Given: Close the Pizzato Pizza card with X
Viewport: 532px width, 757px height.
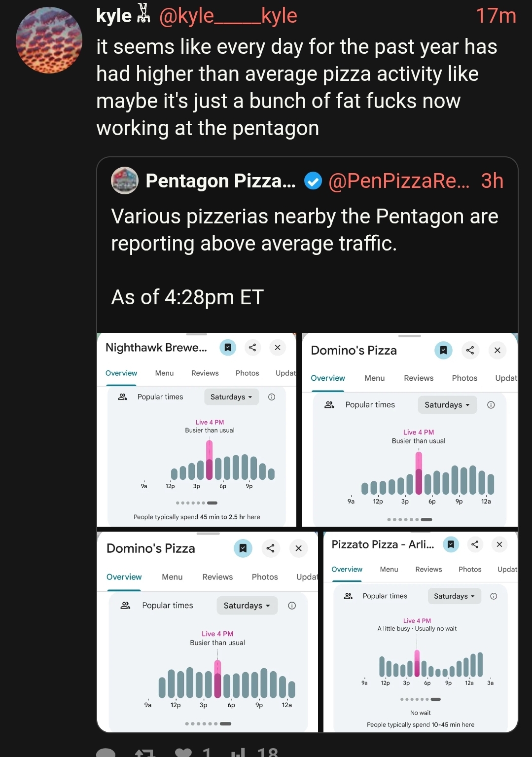Looking at the screenshot, I should (x=499, y=544).
